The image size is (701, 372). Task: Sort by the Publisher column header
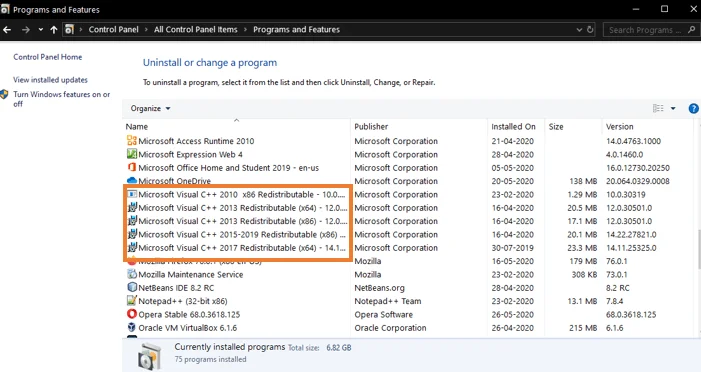click(419, 127)
